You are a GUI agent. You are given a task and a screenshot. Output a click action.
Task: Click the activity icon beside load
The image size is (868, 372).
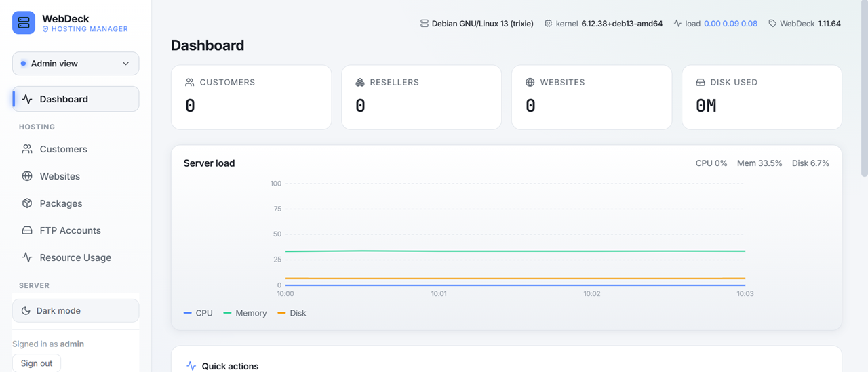pos(677,23)
